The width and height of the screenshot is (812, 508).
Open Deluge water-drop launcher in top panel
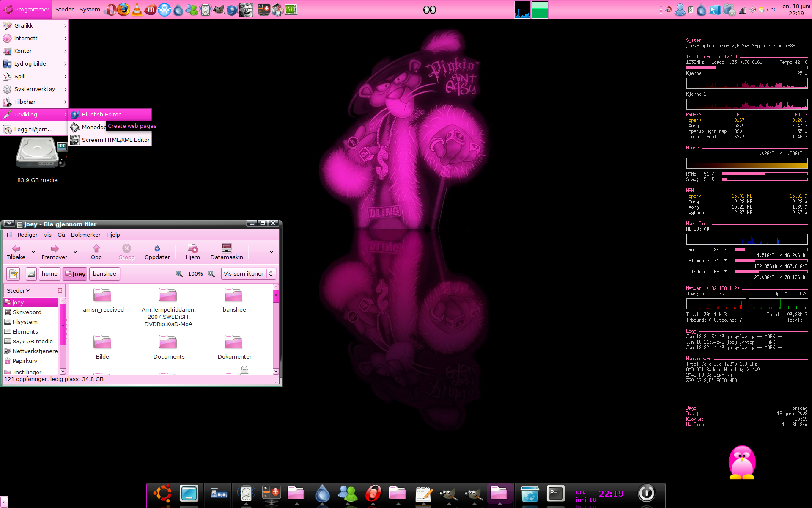(178, 9)
